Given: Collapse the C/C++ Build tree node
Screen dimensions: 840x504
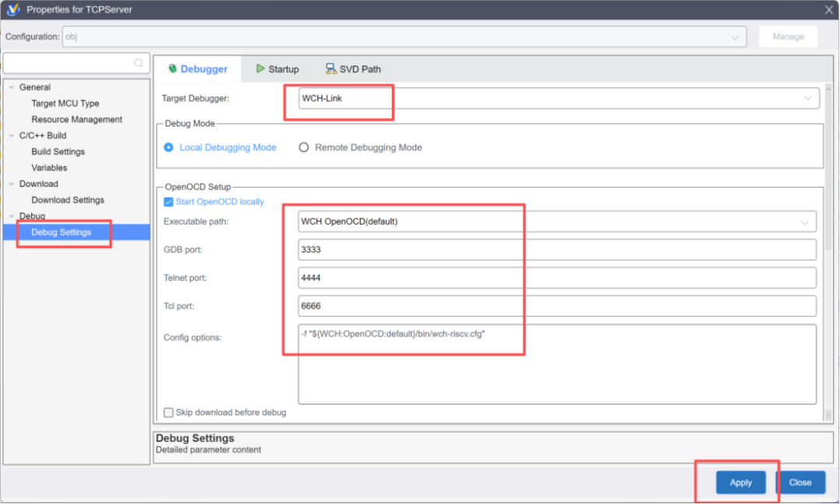Looking at the screenshot, I should pyautogui.click(x=11, y=135).
